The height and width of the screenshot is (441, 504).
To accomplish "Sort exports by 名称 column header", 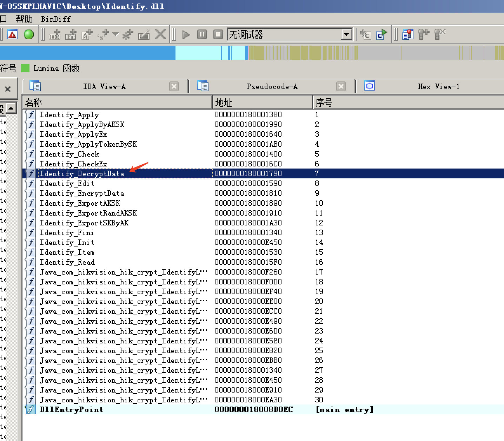I will [x=117, y=103].
